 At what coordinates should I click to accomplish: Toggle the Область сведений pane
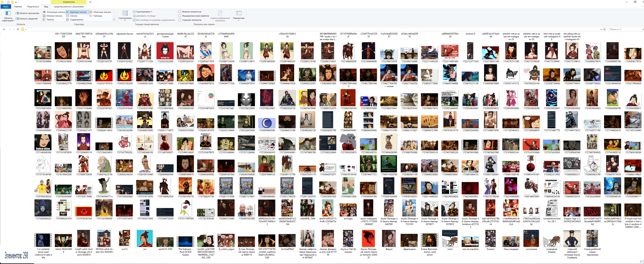click(x=27, y=18)
